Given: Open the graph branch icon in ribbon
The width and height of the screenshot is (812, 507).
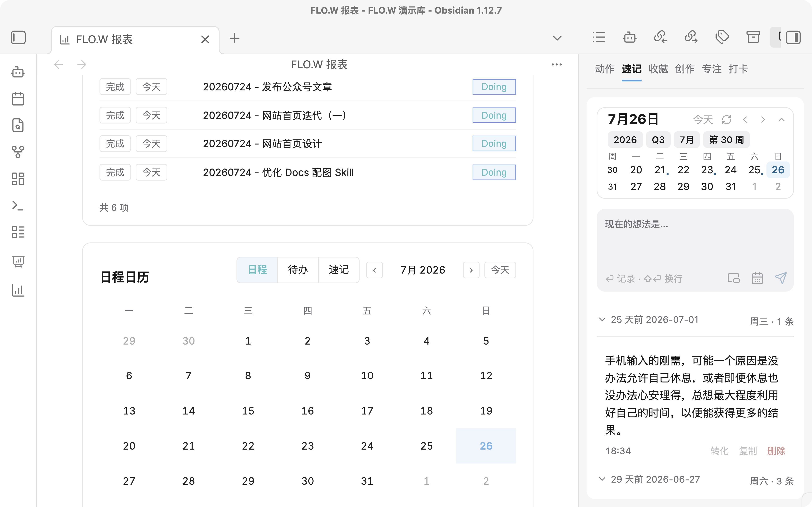Looking at the screenshot, I should (18, 152).
